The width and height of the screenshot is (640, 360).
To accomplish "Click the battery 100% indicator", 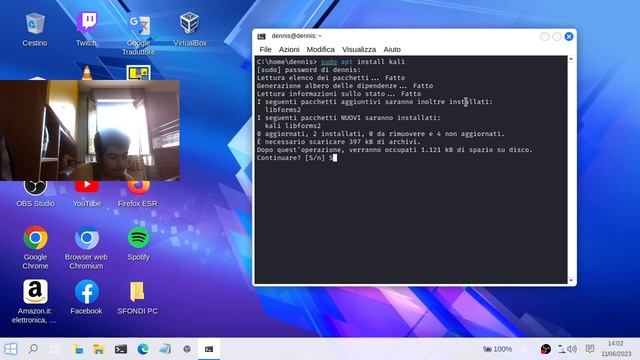I will pyautogui.click(x=497, y=349).
